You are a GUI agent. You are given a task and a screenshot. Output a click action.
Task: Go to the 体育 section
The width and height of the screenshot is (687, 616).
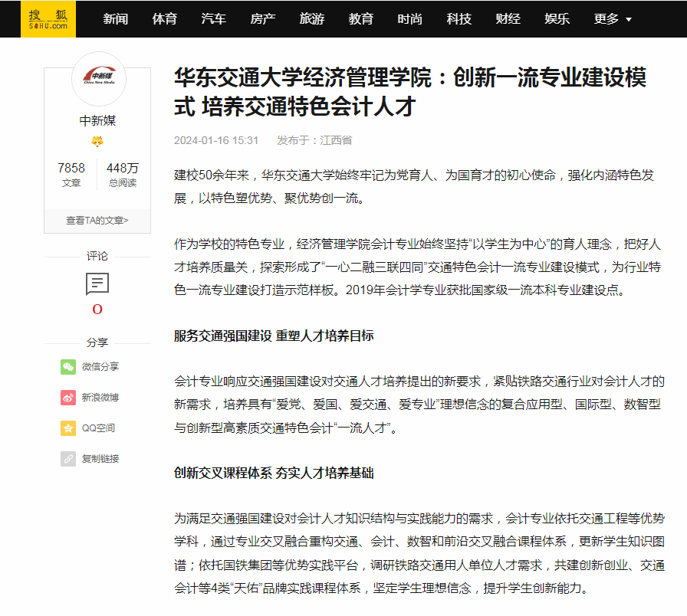165,19
